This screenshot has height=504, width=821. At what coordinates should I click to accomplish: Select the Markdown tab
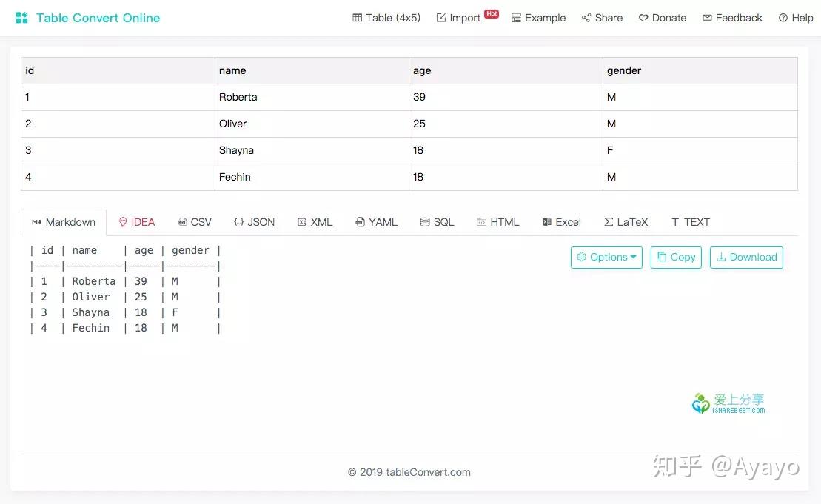[63, 221]
